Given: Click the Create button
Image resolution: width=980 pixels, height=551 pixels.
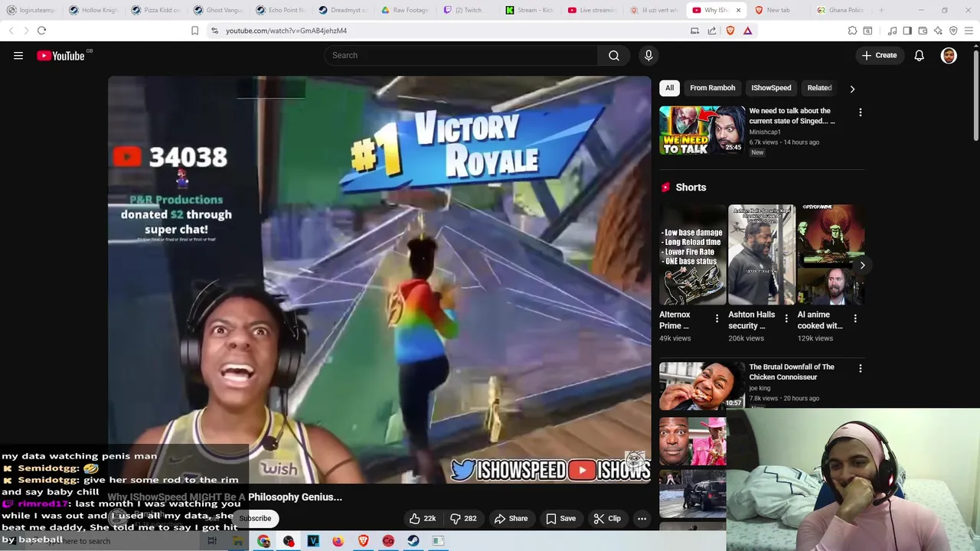Looking at the screenshot, I should [x=879, y=55].
